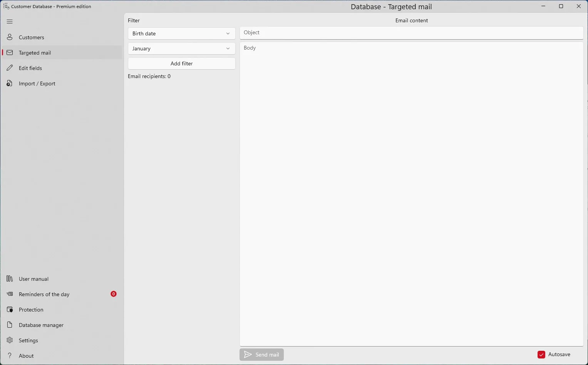Click the Edit fields pencil icon

pyautogui.click(x=10, y=68)
